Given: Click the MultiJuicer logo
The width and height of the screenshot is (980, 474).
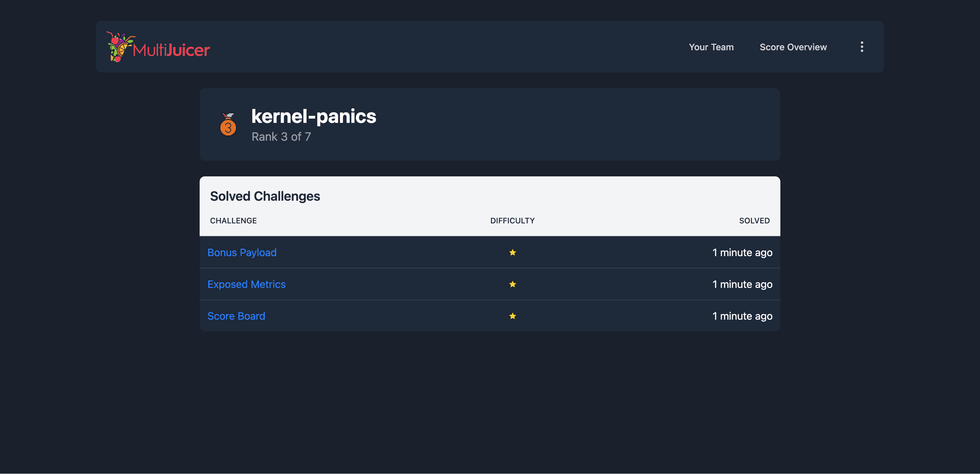Looking at the screenshot, I should point(158,47).
